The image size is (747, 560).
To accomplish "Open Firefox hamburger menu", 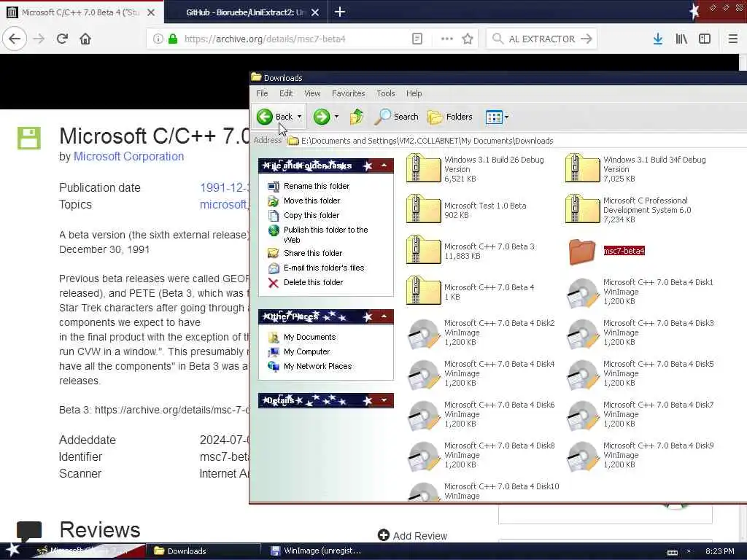I will pyautogui.click(x=732, y=39).
